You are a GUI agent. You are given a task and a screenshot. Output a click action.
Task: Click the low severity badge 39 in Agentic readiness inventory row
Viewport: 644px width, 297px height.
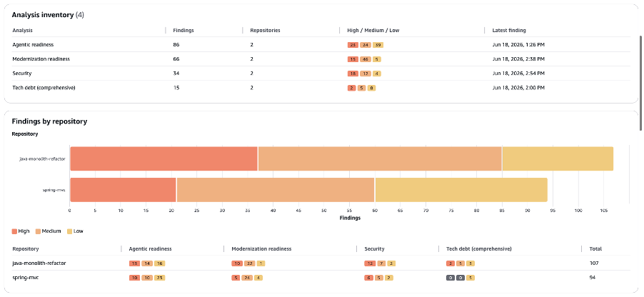pyautogui.click(x=378, y=45)
